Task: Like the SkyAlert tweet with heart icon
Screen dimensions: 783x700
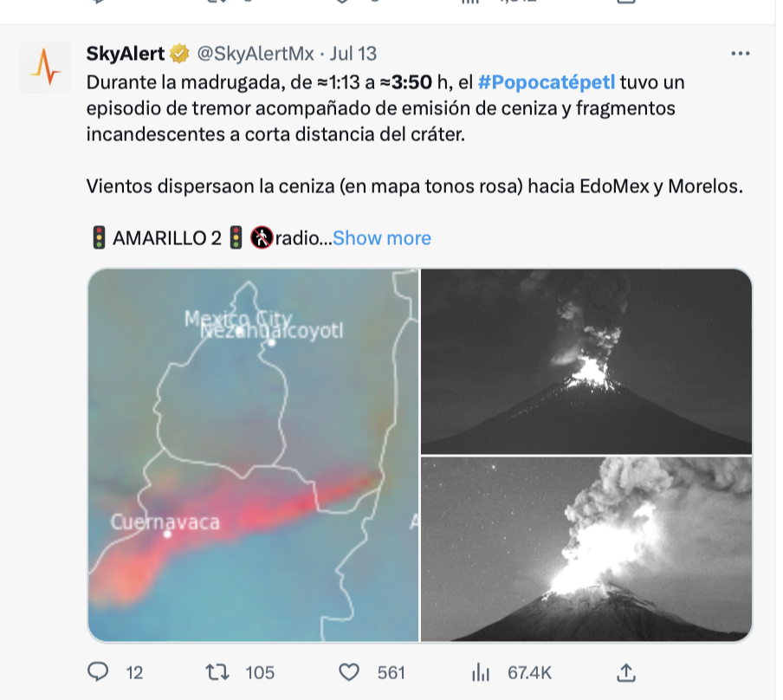Action: [x=349, y=672]
